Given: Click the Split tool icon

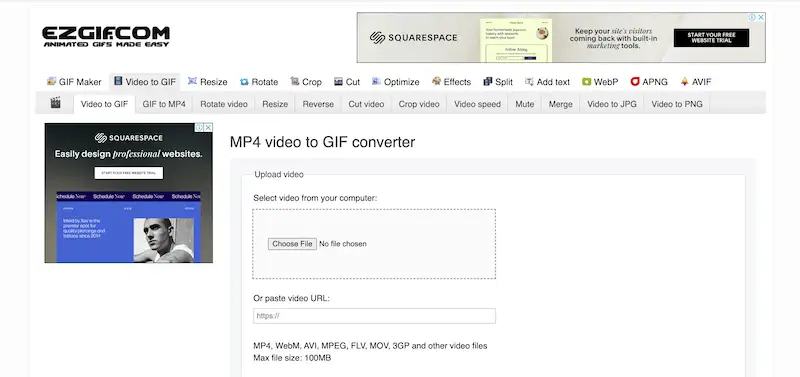Looking at the screenshot, I should [x=488, y=82].
